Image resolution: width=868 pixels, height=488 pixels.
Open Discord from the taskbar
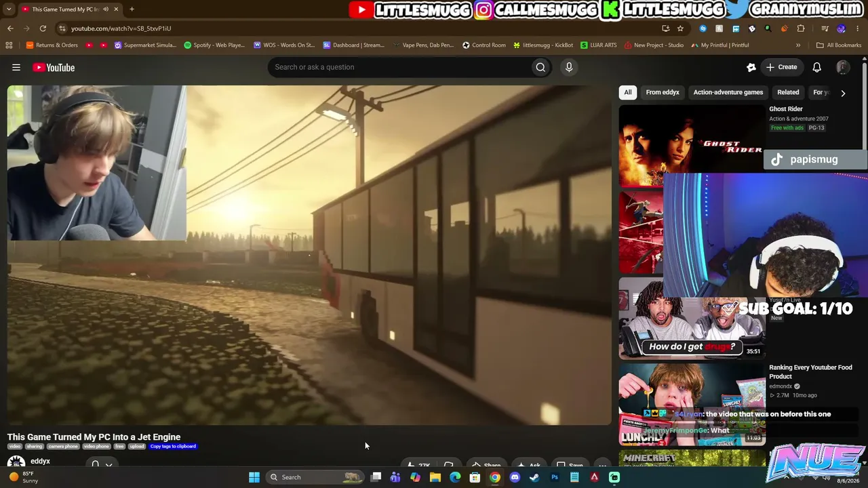click(x=515, y=477)
